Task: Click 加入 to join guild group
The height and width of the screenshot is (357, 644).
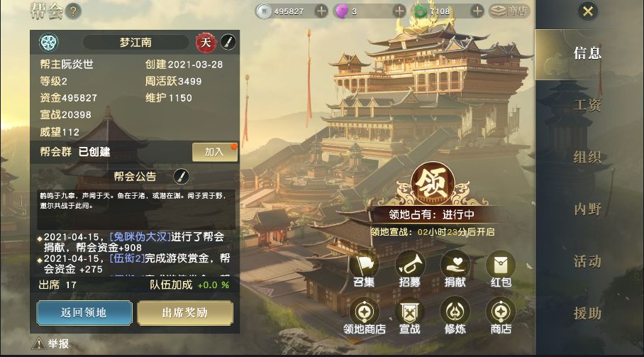Action: 214,152
